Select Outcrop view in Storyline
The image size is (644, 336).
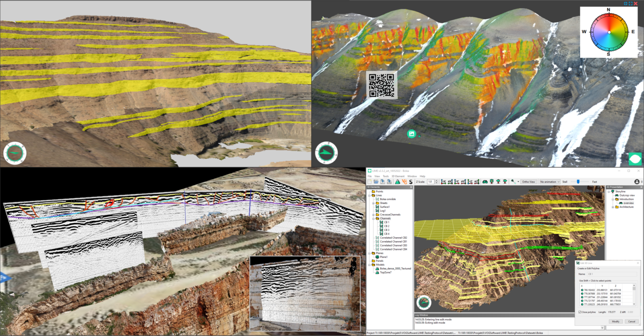(x=627, y=195)
